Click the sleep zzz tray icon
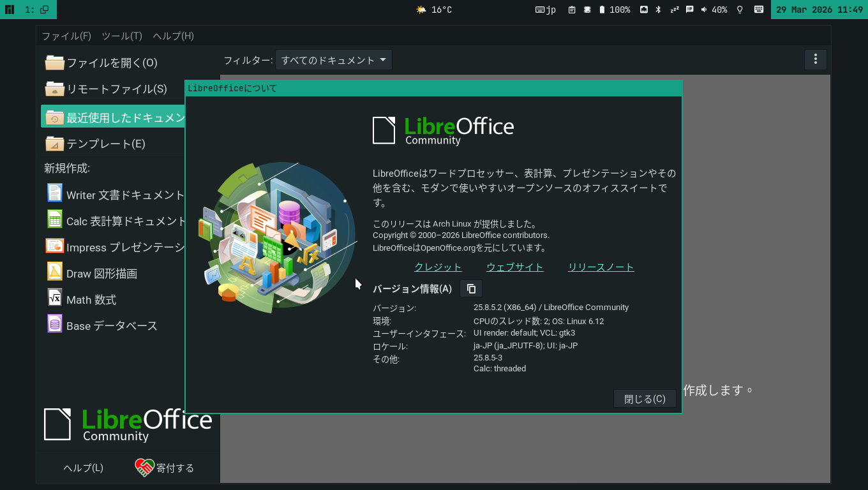 675,10
